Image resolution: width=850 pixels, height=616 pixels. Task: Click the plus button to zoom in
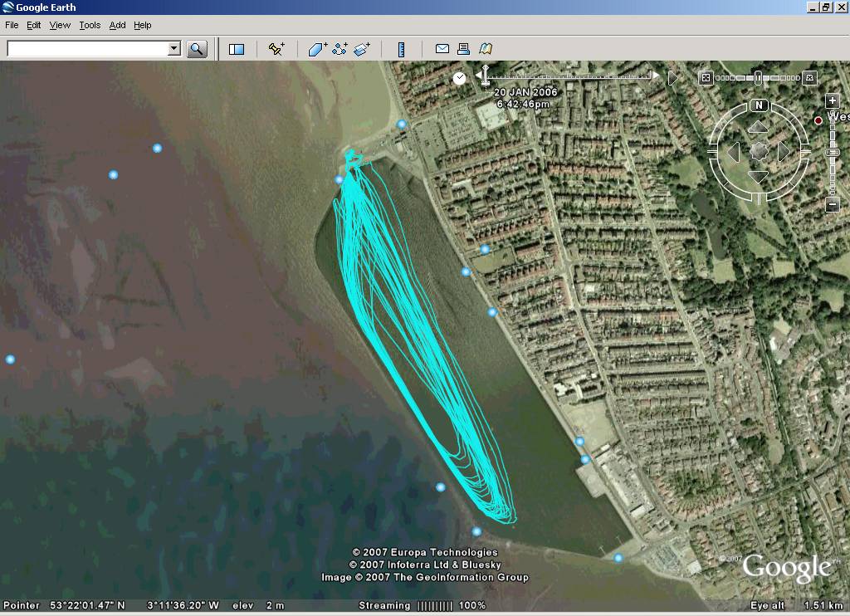click(x=831, y=100)
